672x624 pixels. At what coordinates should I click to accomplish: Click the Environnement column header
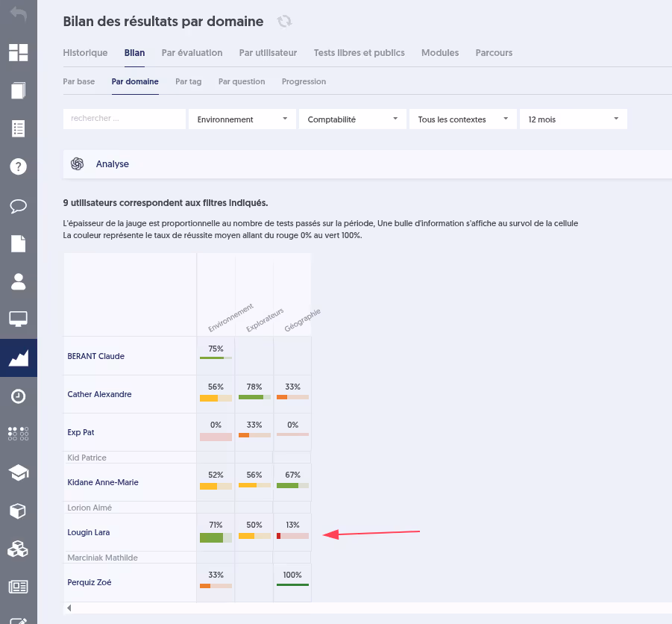coord(230,318)
